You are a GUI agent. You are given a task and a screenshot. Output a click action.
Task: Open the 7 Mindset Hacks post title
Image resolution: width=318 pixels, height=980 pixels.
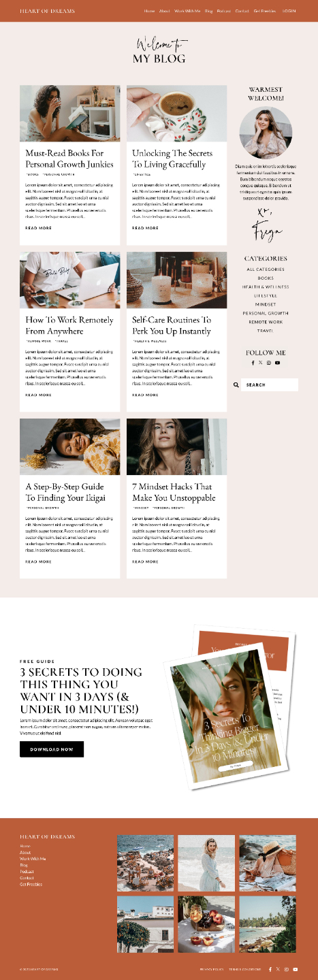coord(174,492)
